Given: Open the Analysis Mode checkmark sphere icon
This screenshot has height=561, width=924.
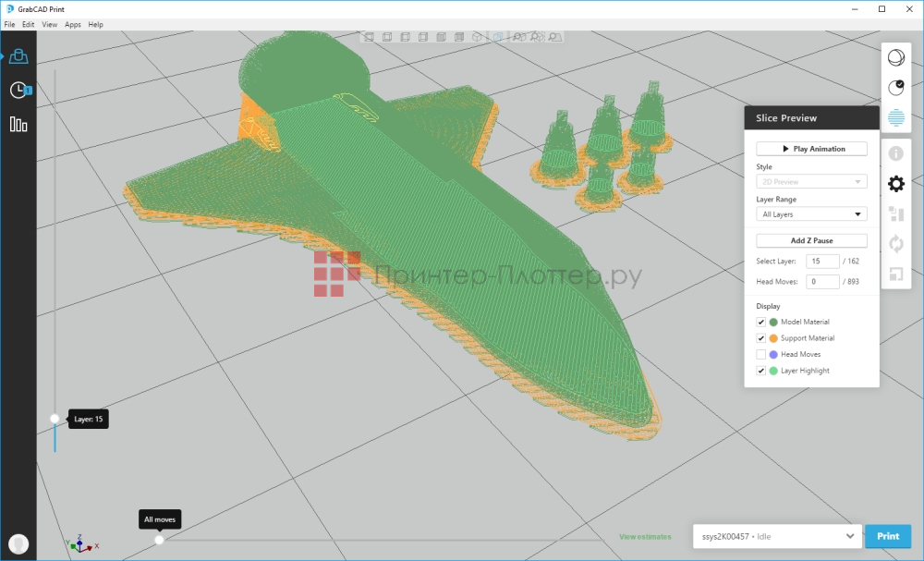Looking at the screenshot, I should (895, 87).
